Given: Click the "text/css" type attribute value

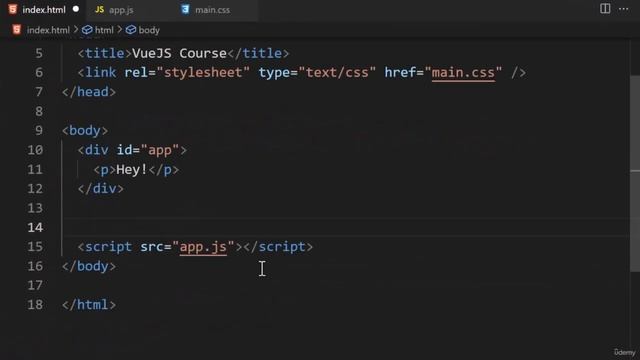Looking at the screenshot, I should (x=337, y=73).
